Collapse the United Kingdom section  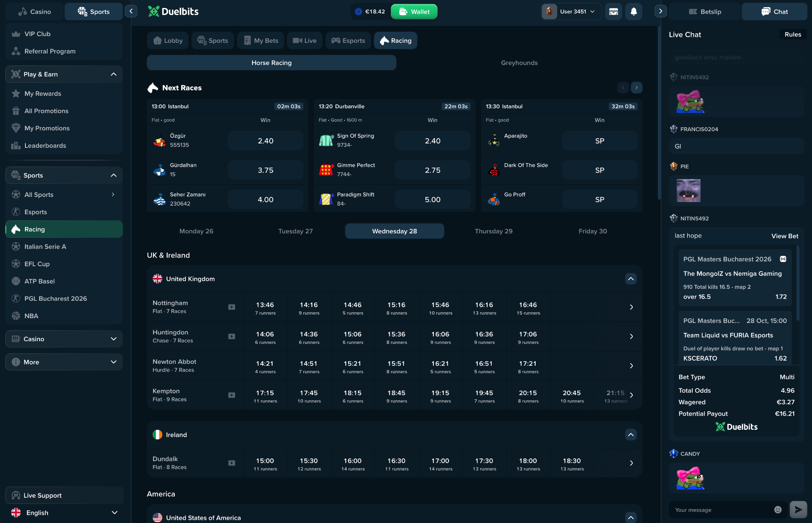point(631,279)
